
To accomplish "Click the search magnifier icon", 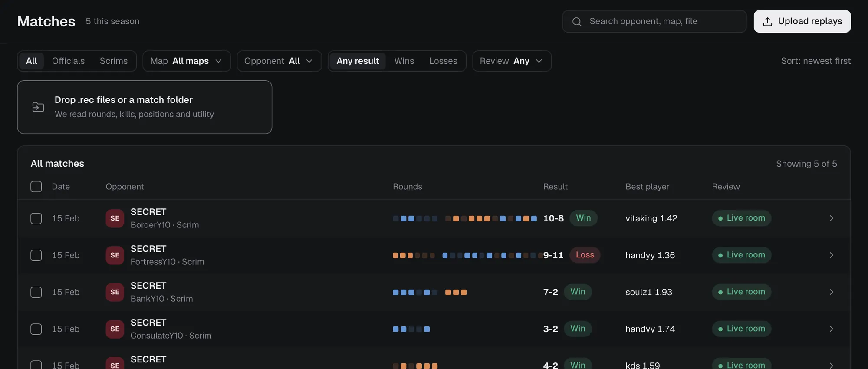I will [577, 21].
